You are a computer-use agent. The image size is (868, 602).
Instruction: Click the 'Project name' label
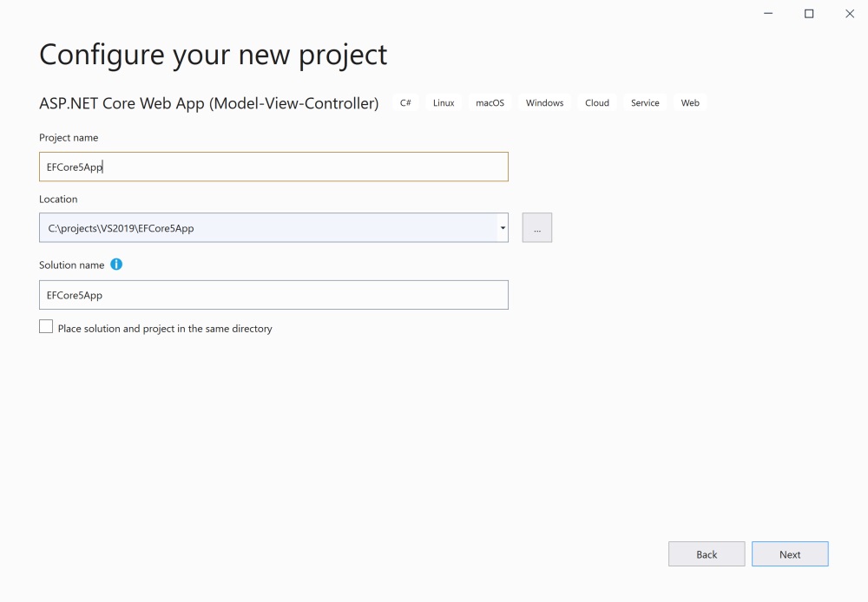tap(69, 137)
